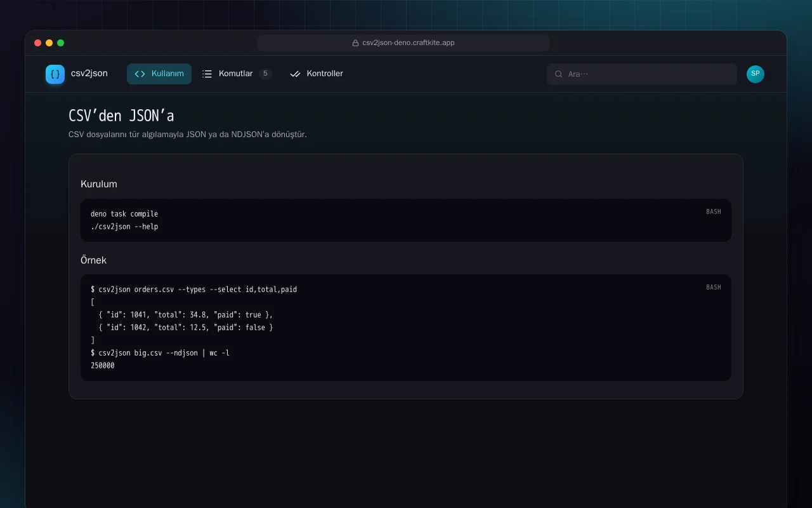Click the BASH label in Kurulum block
Viewport: 812px width, 508px height.
click(714, 211)
